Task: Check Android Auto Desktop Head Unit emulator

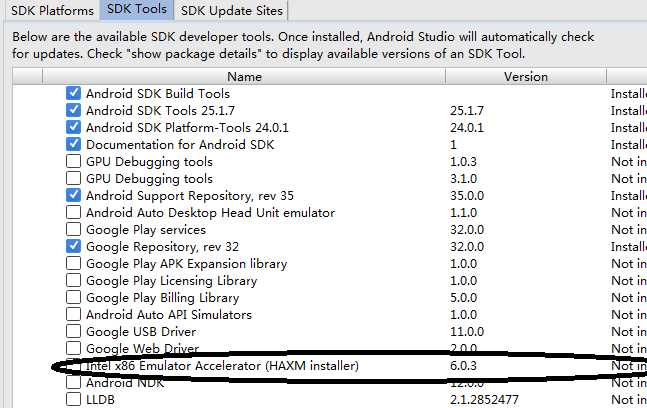Action: click(x=73, y=213)
